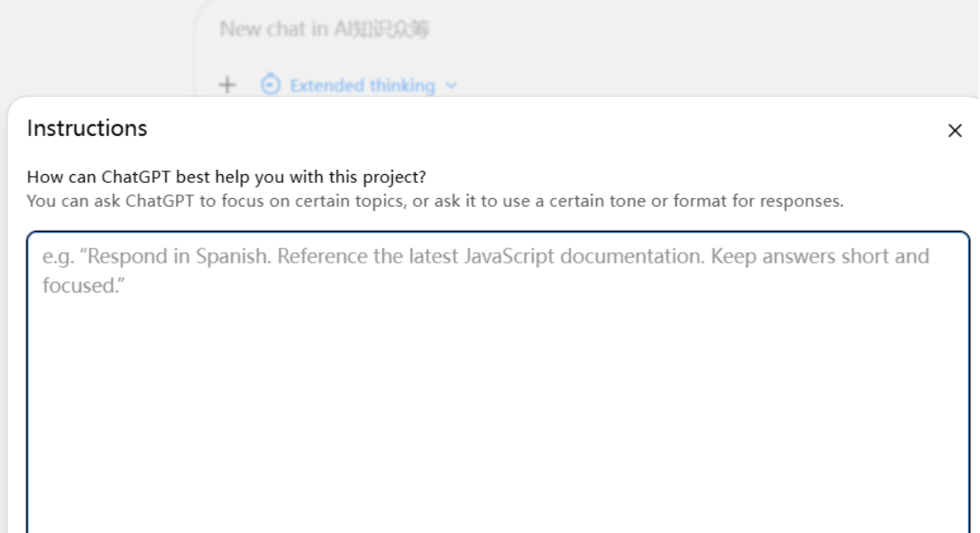Select the "Extended thinking" mode label
Screen dimensions: 980x533
click(362, 86)
